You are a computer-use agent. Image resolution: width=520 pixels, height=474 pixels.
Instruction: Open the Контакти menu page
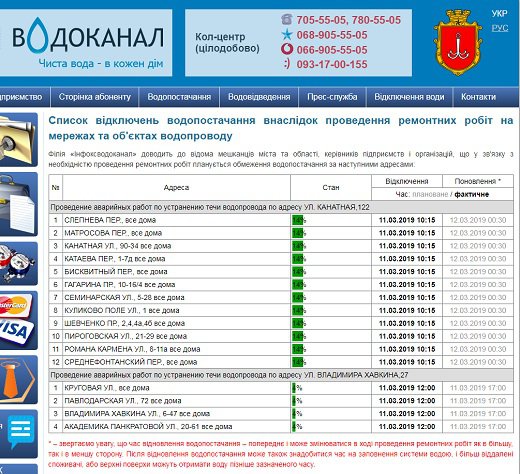pyautogui.click(x=478, y=97)
